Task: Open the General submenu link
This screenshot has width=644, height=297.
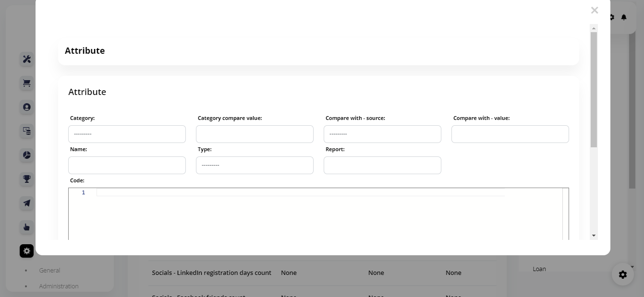Action: point(49,270)
